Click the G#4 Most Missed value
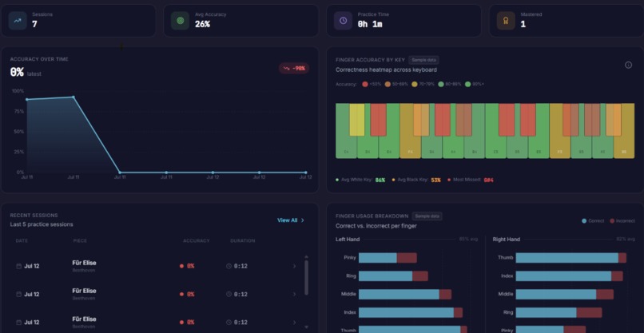The width and height of the screenshot is (644, 333). [x=488, y=180]
